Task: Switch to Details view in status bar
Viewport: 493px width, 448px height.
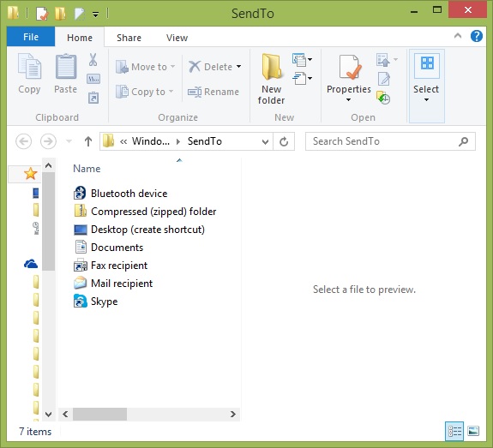Action: click(x=454, y=431)
